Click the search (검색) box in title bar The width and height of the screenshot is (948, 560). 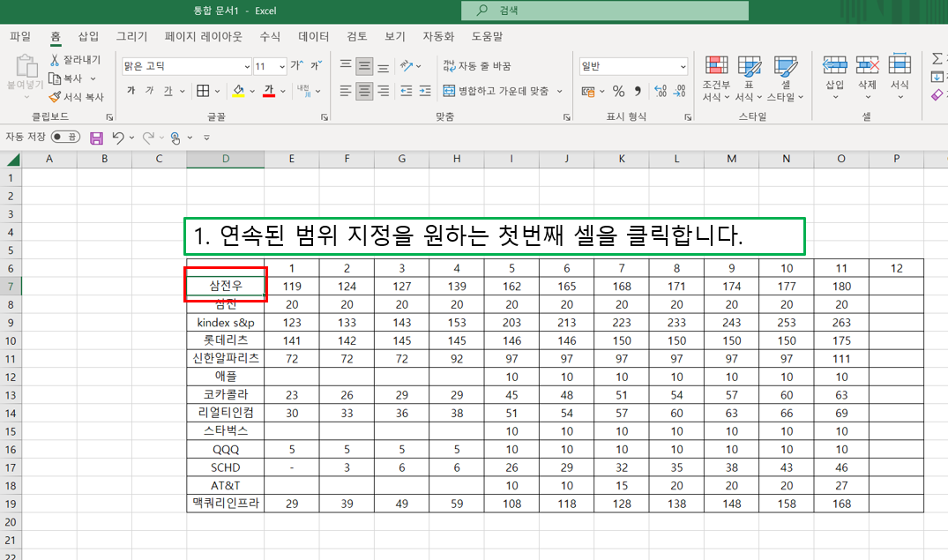click(605, 11)
